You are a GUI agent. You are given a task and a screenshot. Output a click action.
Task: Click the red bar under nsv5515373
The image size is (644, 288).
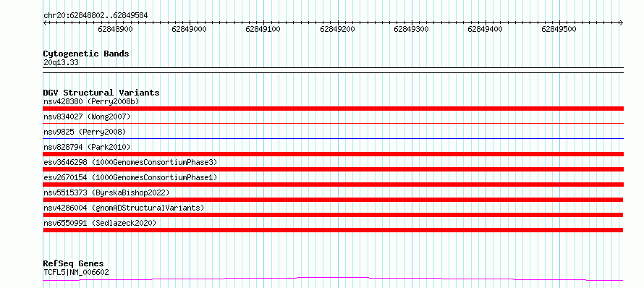[333, 200]
